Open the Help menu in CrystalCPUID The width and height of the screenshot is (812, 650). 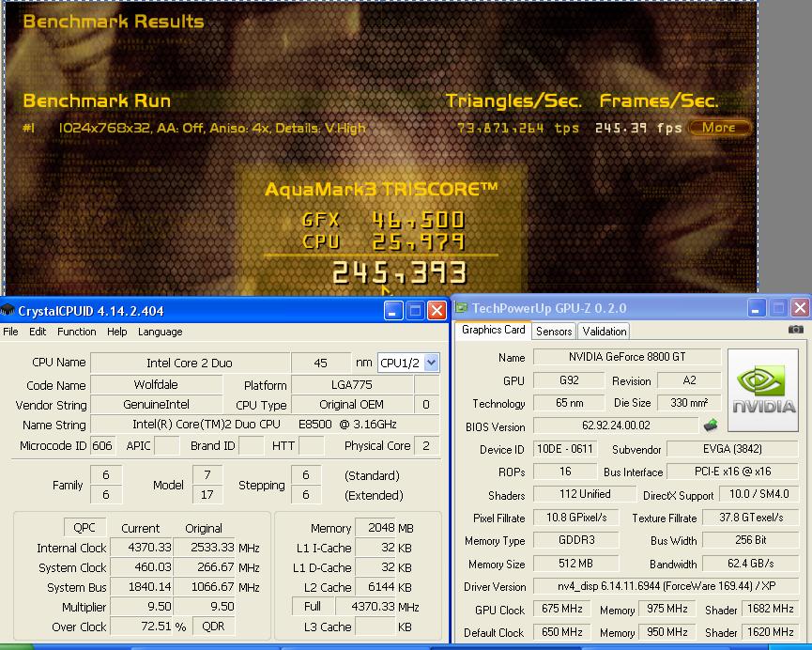coord(117,332)
